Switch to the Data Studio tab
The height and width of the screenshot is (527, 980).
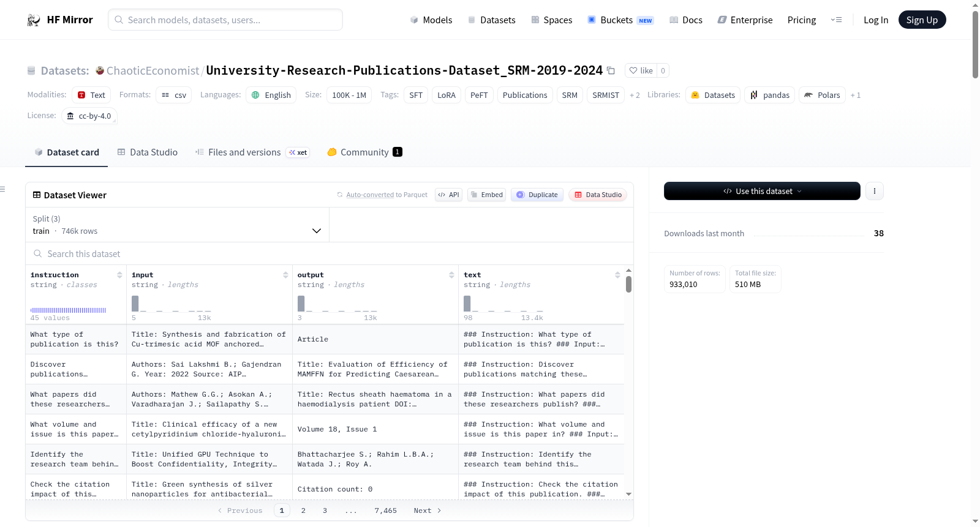click(x=148, y=152)
